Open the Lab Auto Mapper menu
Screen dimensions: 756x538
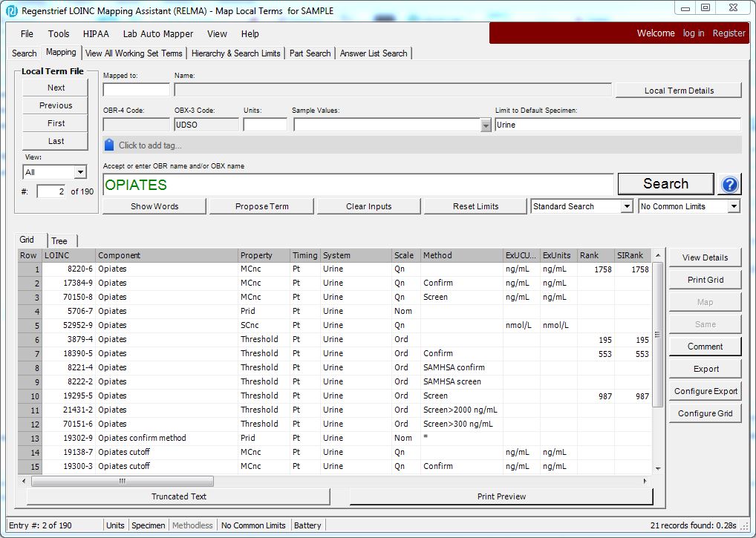[158, 33]
